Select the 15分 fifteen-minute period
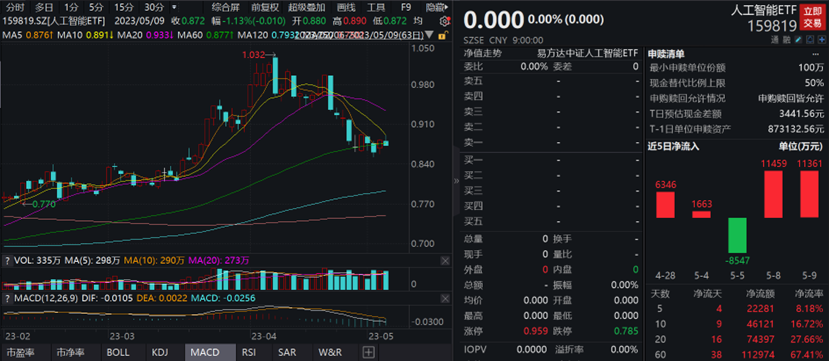Viewport: 829px width, 361px height. (x=124, y=7)
